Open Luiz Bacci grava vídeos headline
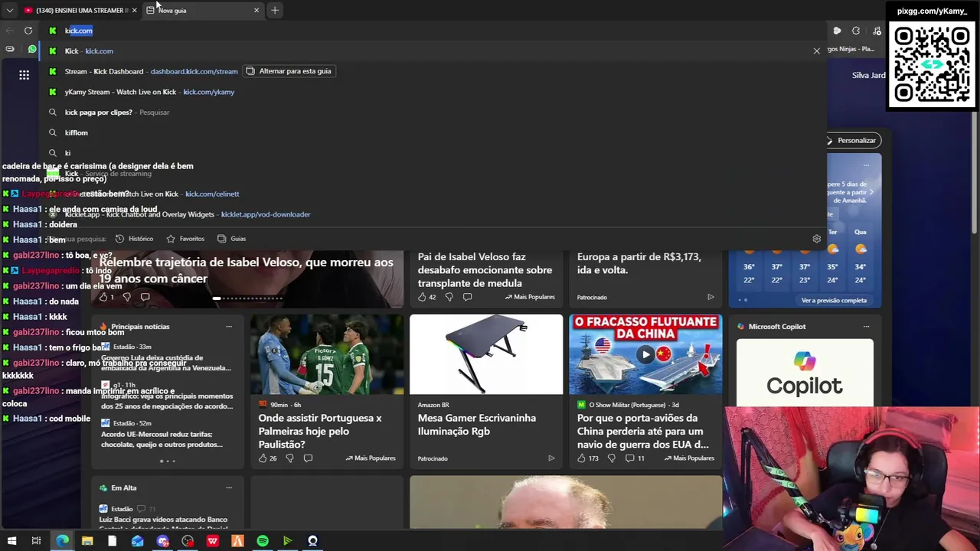 tap(164, 523)
